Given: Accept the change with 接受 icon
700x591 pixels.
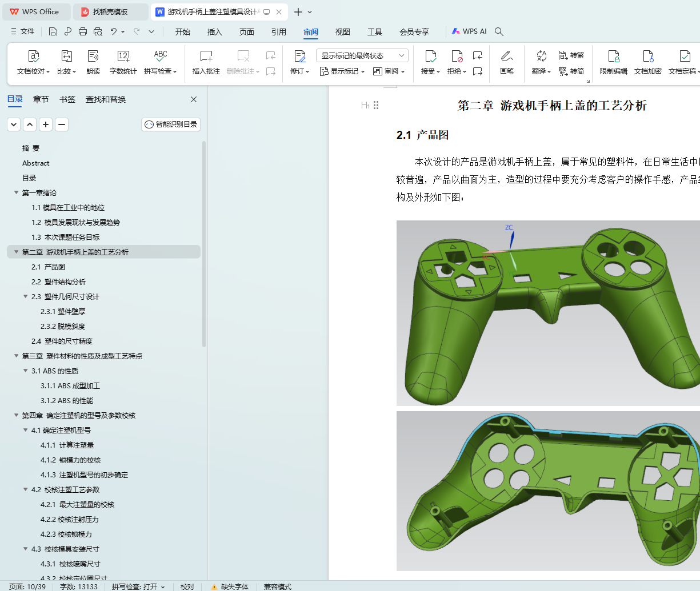Looking at the screenshot, I should point(430,56).
